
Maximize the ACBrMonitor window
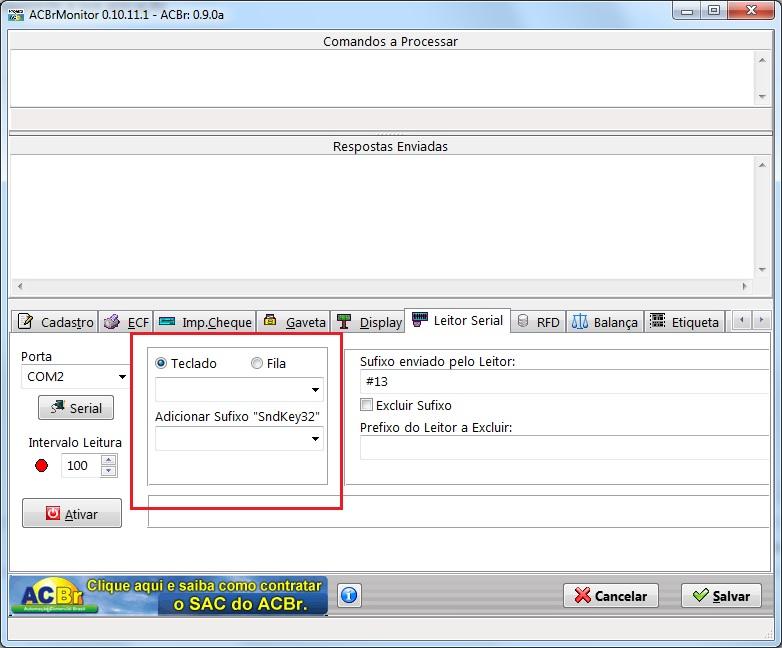[714, 10]
